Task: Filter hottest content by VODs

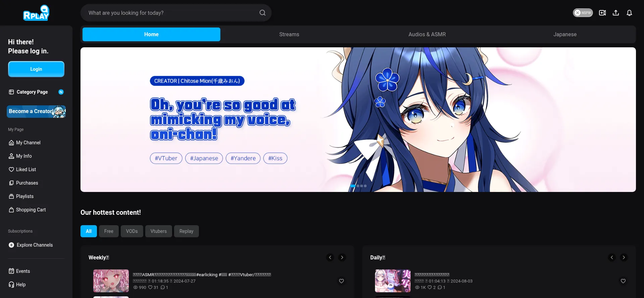Action: pyautogui.click(x=132, y=231)
